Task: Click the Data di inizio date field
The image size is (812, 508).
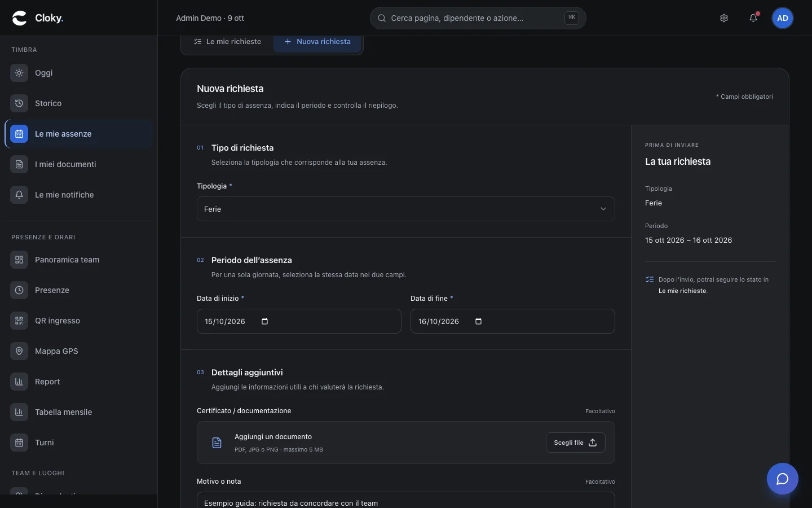Action: (x=299, y=321)
